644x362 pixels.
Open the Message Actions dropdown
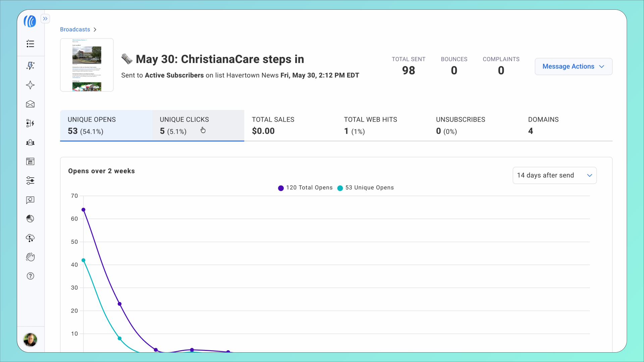pos(574,66)
